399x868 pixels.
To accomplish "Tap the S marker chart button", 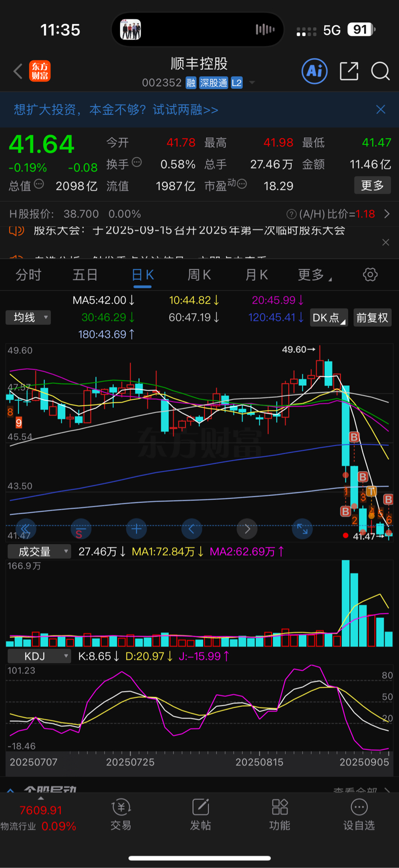I will click(x=81, y=529).
